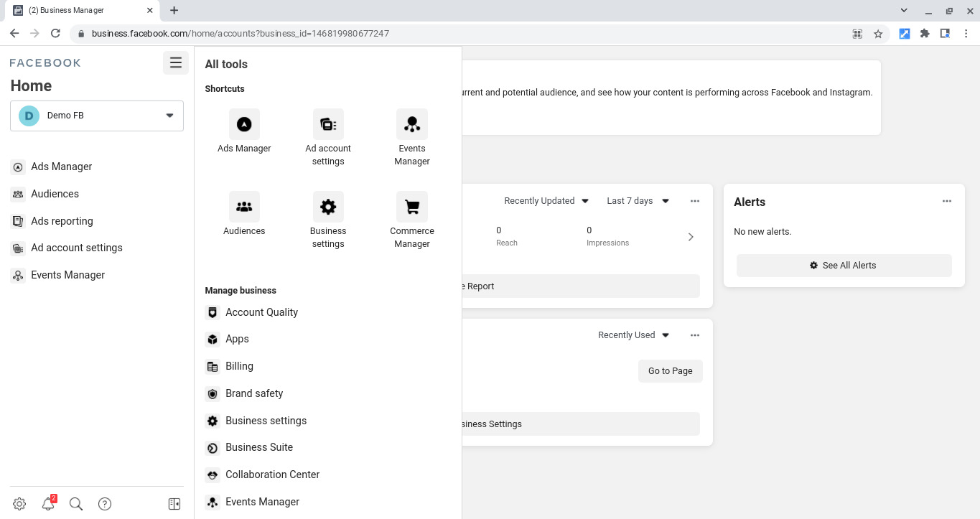Screen dimensions: 980x519
Task: Click the Business Settings button in card
Action: click(x=581, y=424)
